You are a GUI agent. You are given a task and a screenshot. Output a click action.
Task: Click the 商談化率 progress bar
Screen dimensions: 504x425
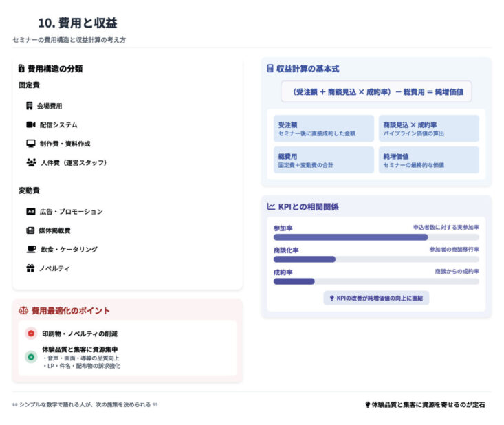376,259
